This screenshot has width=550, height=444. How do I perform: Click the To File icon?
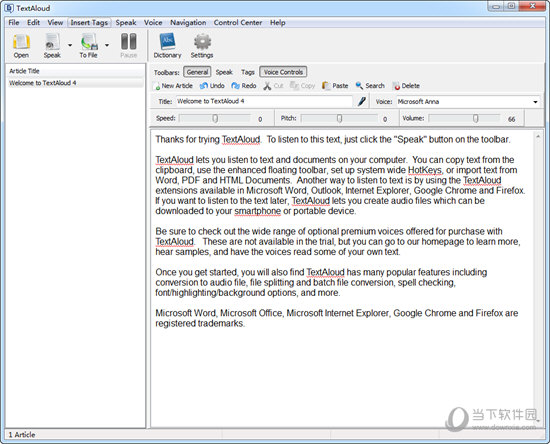[x=89, y=42]
